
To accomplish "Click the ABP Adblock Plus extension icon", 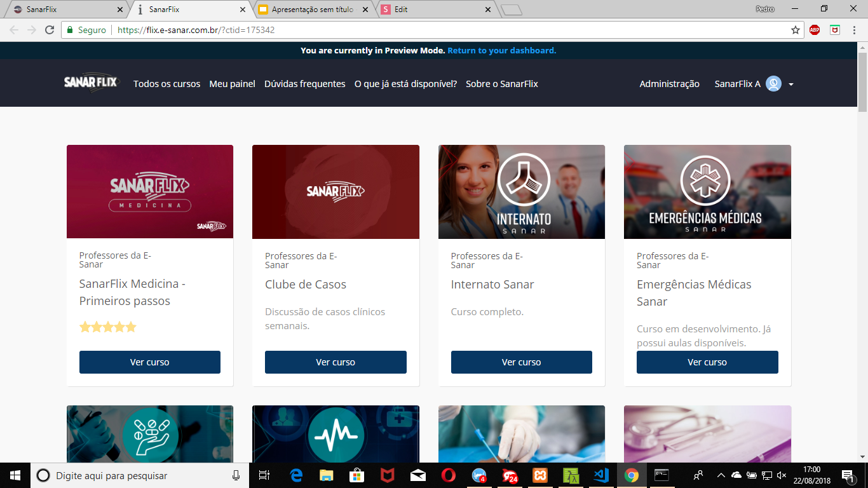I will (815, 30).
